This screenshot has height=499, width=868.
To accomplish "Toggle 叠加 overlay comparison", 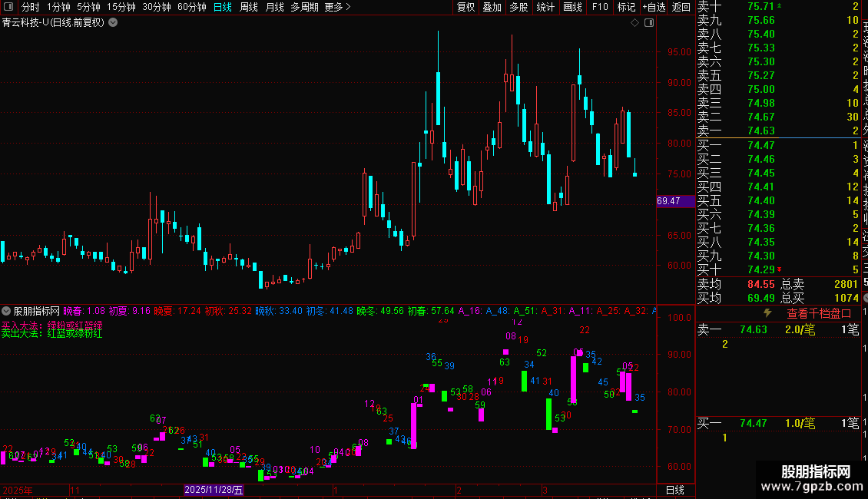I will pyautogui.click(x=492, y=7).
